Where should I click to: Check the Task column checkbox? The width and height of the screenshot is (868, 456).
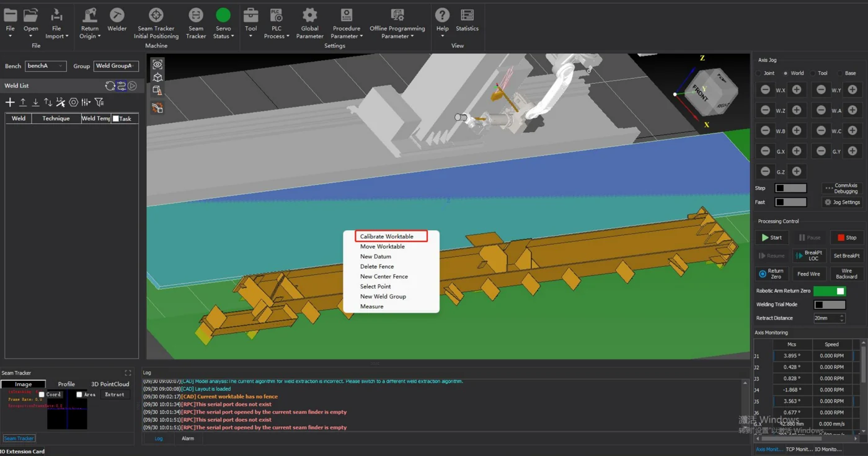coord(115,118)
